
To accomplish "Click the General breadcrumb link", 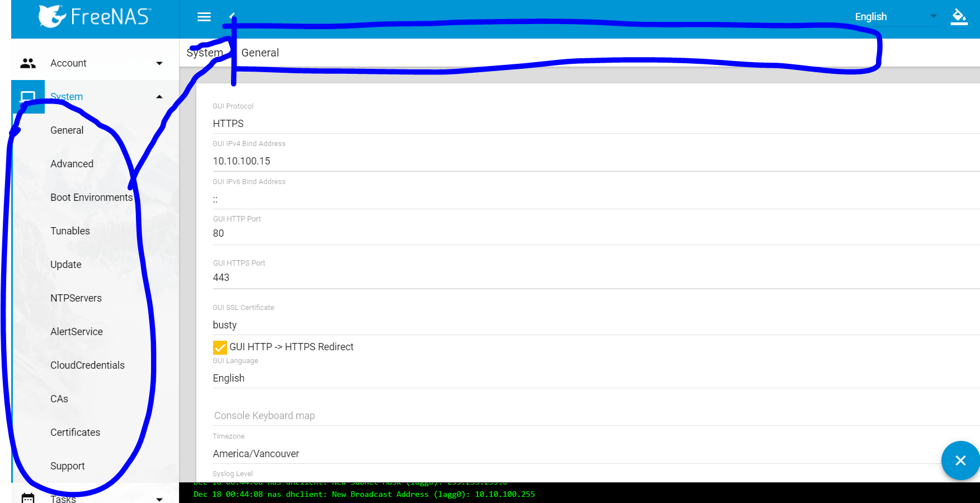I will click(x=260, y=53).
